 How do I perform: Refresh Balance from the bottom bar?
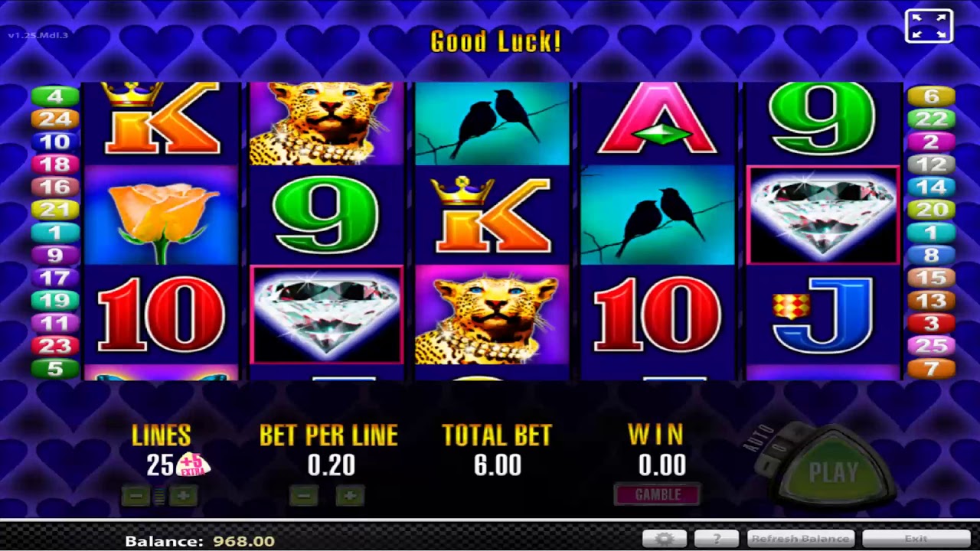point(800,539)
